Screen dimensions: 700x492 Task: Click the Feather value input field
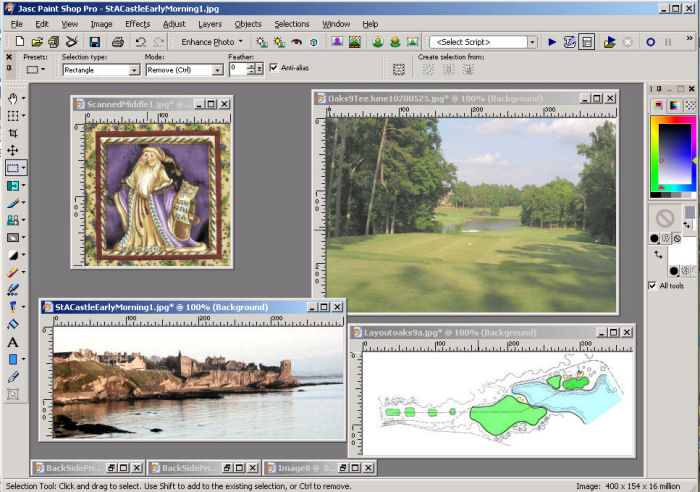point(237,69)
